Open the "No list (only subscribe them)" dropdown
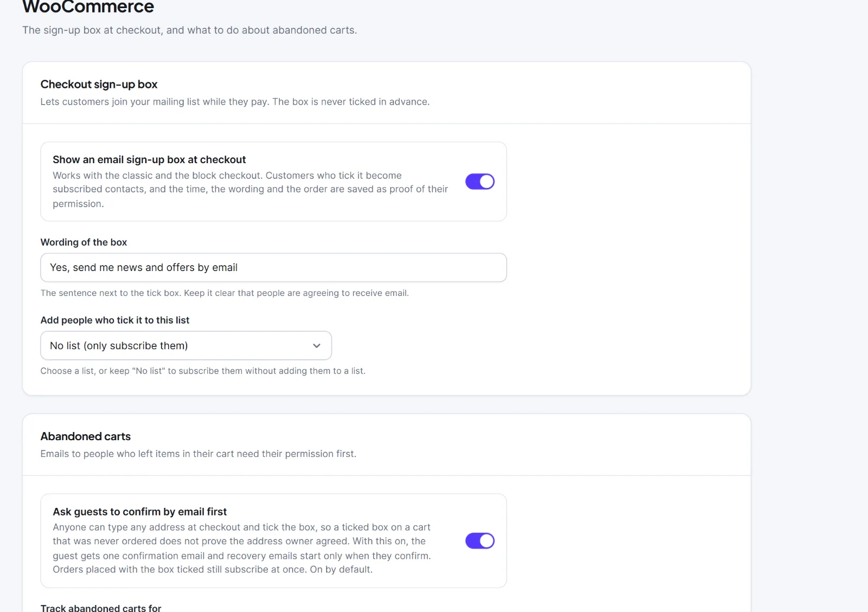The height and width of the screenshot is (612, 868). point(186,345)
